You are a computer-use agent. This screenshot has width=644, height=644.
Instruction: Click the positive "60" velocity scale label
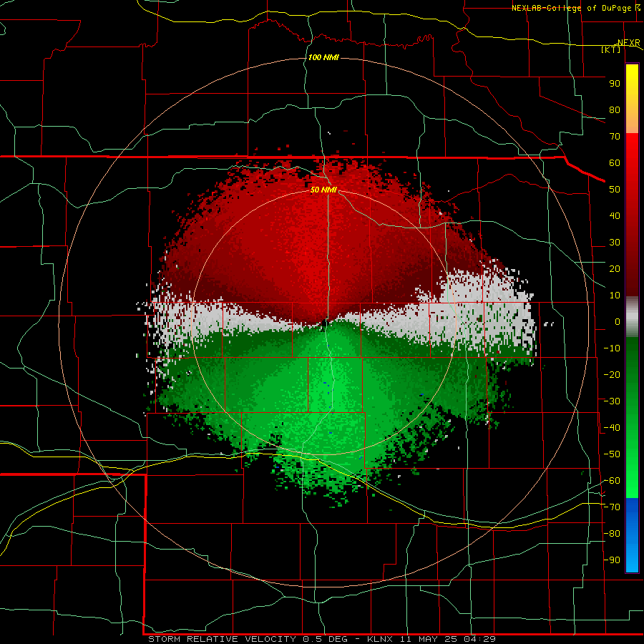point(615,163)
